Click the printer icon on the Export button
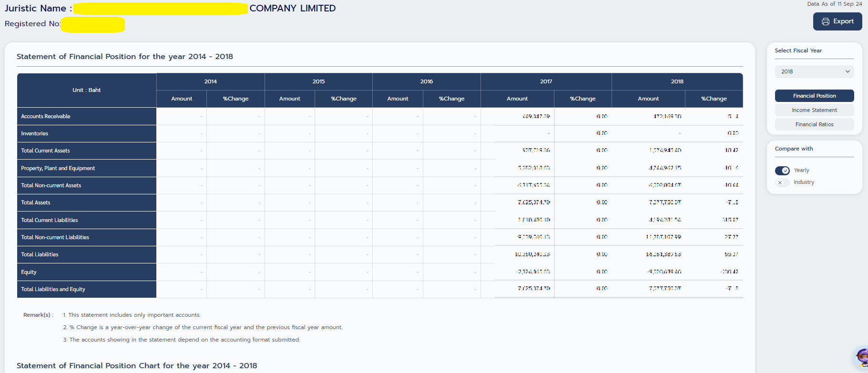868x373 pixels. pos(826,21)
